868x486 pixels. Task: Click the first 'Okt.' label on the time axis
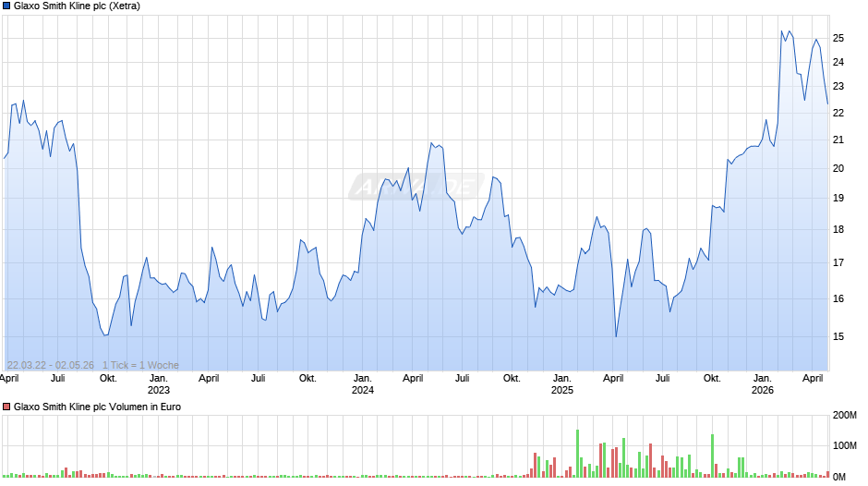[108, 378]
